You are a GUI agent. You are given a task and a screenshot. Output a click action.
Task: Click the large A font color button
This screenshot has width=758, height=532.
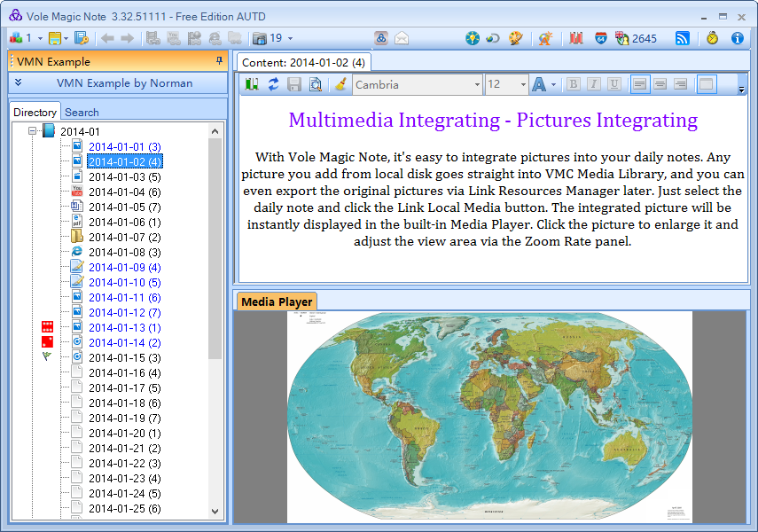point(539,84)
